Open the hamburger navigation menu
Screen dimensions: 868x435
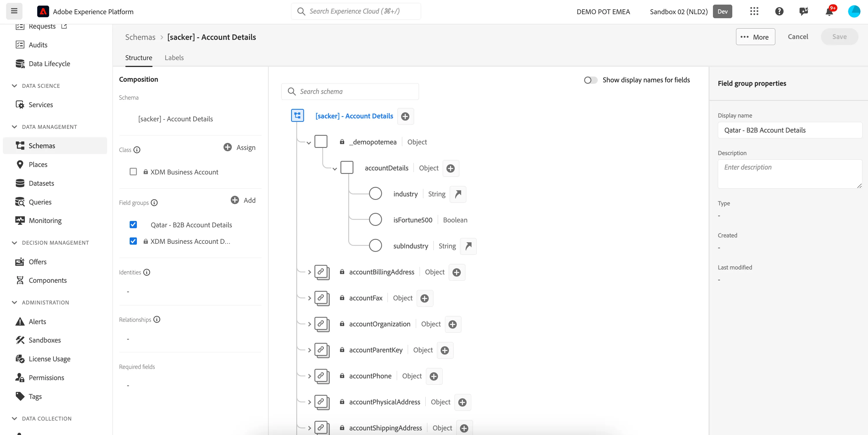14,11
